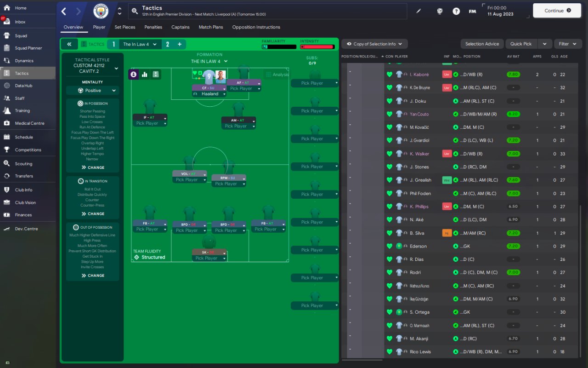Open the Copy of Selection Info view dropdown
This screenshot has height=368, width=588.
374,44
